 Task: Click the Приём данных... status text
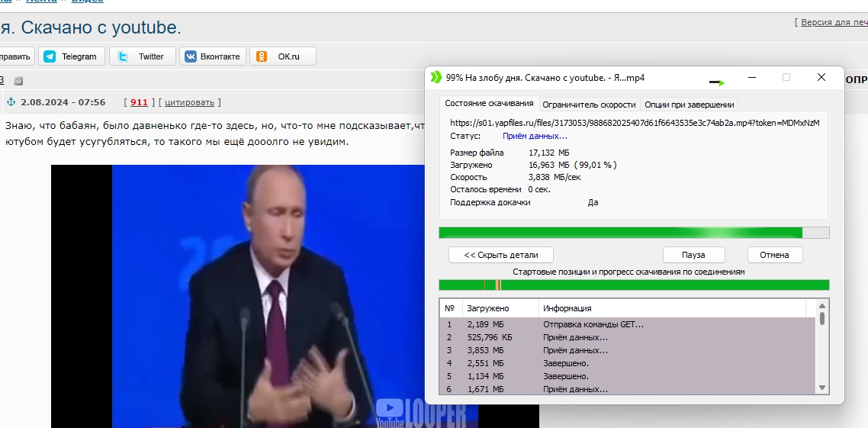[535, 136]
